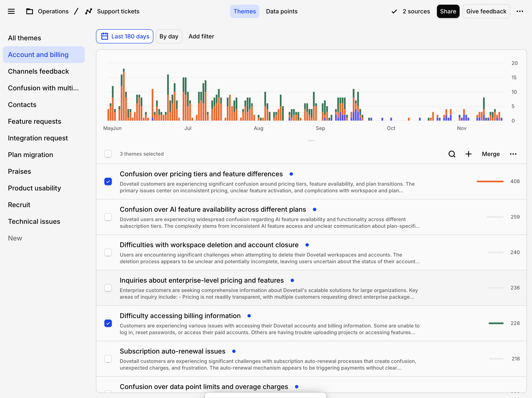Image resolution: width=532 pixels, height=398 pixels.
Task: Click the Operations folder icon
Action: coord(30,11)
